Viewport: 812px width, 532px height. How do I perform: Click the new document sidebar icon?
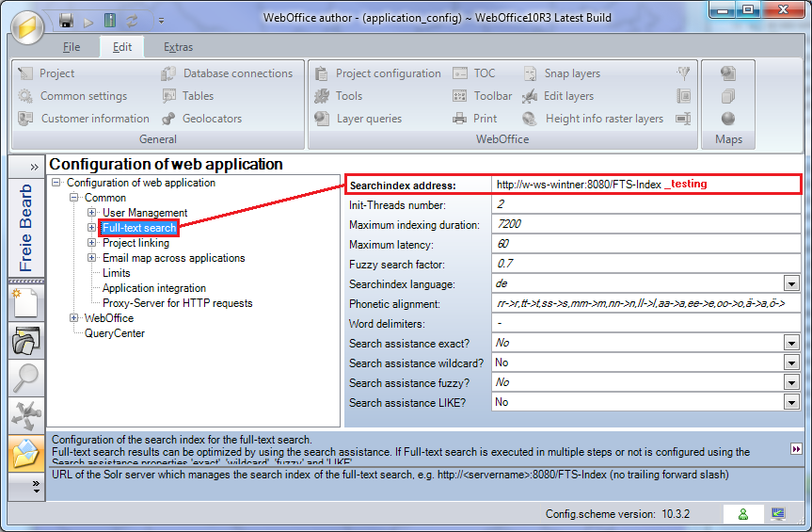pos(26,302)
